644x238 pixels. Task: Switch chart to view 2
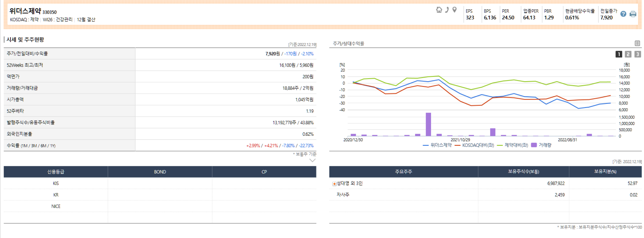coord(628,54)
